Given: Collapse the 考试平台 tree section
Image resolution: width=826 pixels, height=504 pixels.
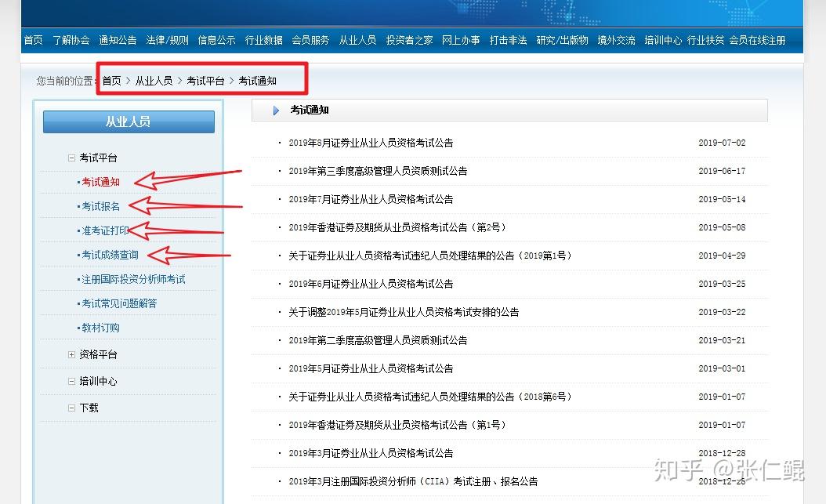Looking at the screenshot, I should [x=71, y=158].
